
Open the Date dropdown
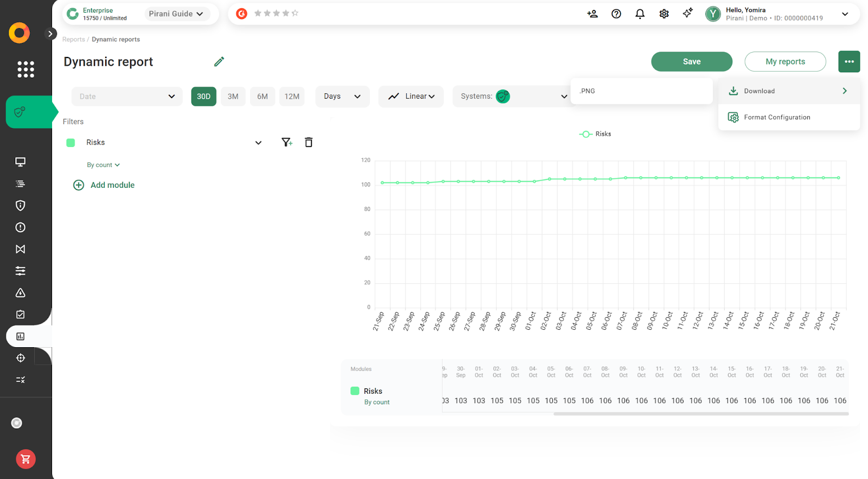127,97
